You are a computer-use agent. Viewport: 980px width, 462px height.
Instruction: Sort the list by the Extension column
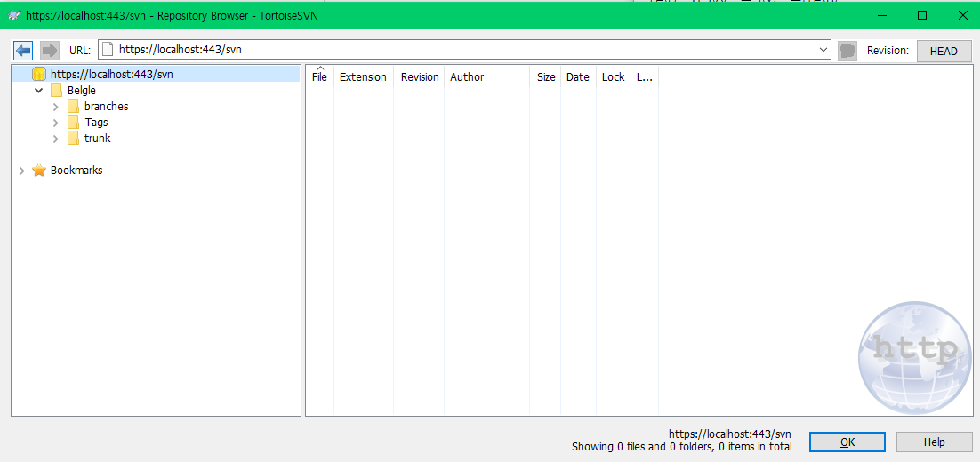pyautogui.click(x=363, y=76)
